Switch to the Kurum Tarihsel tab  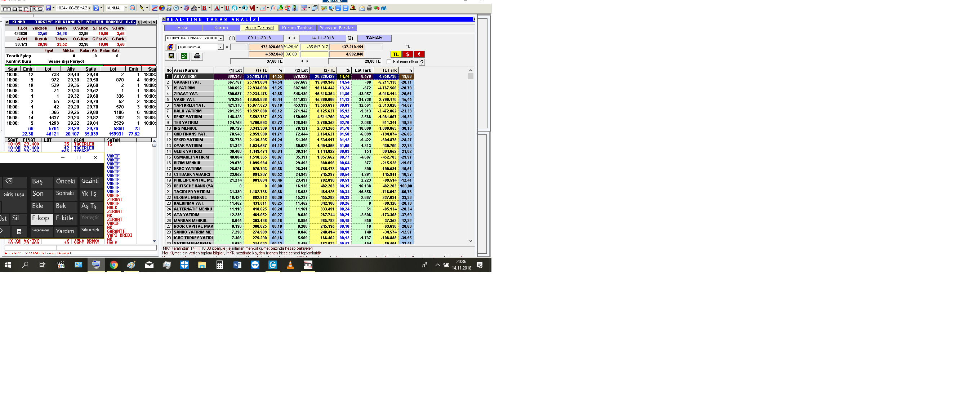[298, 28]
